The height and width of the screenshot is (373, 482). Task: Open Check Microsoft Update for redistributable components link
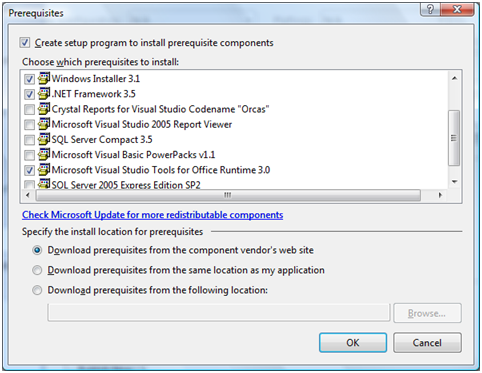coord(153,215)
